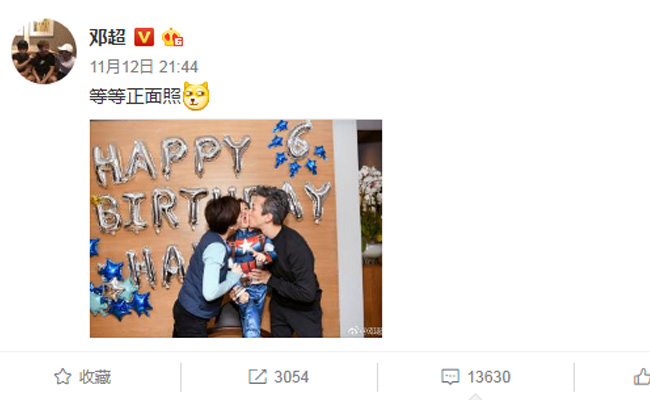The image size is (650, 400).
Task: Open reposts via the 3054 count
Action: [x=291, y=377]
